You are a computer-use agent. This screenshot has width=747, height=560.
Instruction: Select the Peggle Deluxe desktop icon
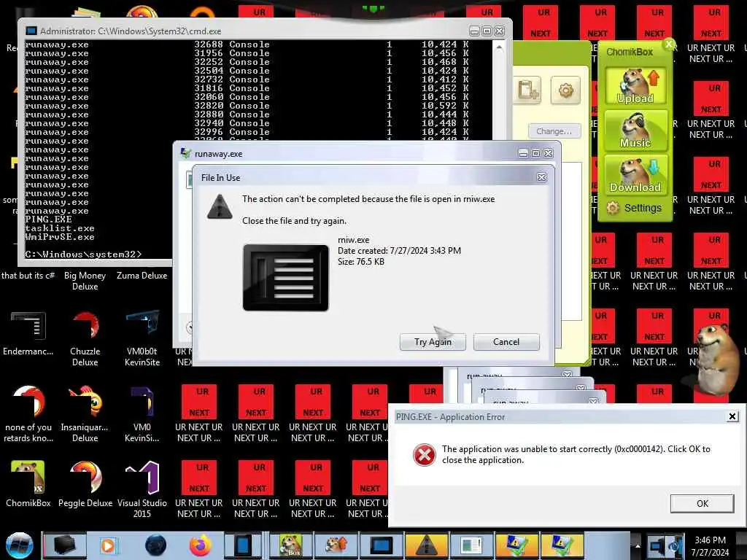[x=85, y=485]
